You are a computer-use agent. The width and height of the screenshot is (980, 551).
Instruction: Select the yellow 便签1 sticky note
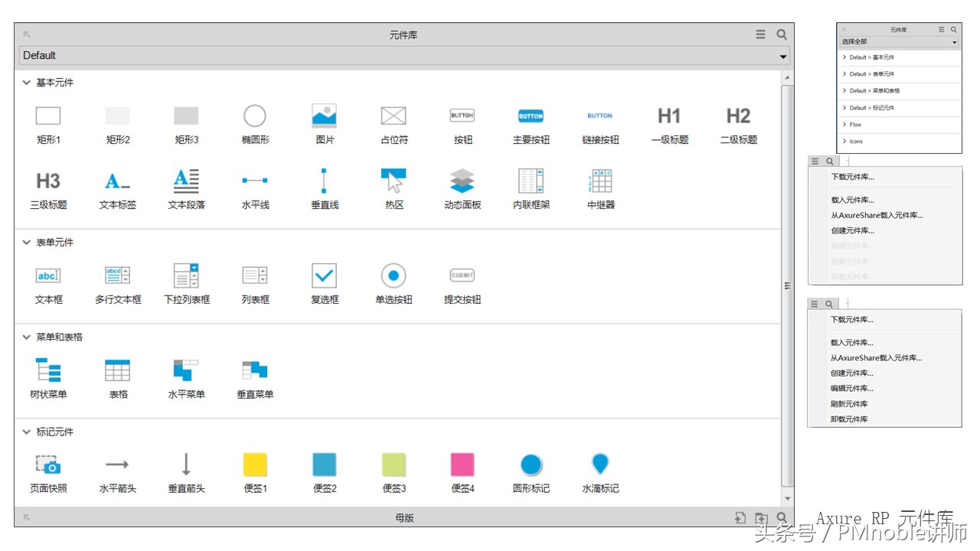point(255,463)
